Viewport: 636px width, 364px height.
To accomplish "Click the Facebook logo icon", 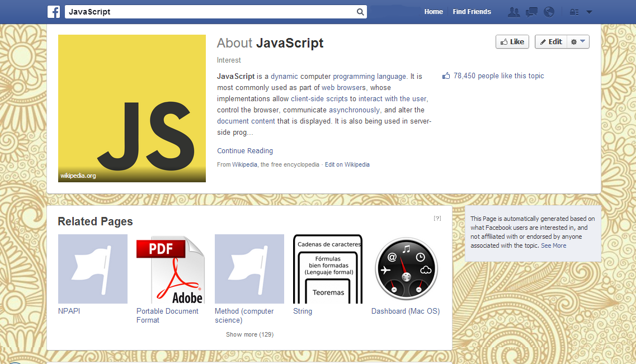I will 54,12.
